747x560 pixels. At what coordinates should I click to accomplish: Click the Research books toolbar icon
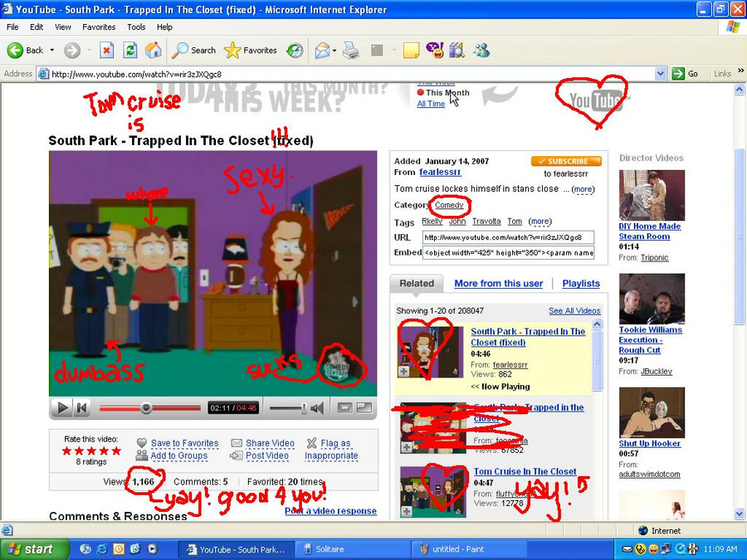(x=456, y=50)
